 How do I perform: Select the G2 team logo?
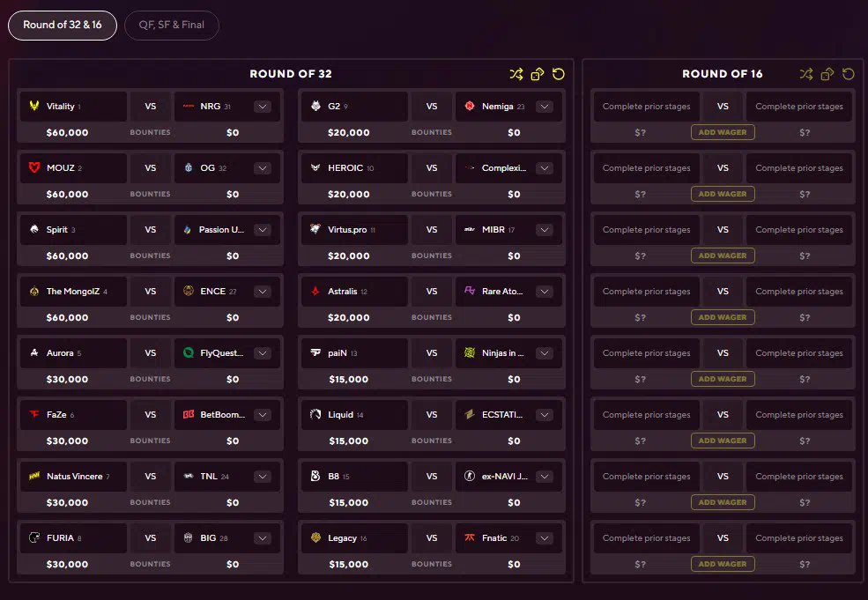click(x=315, y=106)
